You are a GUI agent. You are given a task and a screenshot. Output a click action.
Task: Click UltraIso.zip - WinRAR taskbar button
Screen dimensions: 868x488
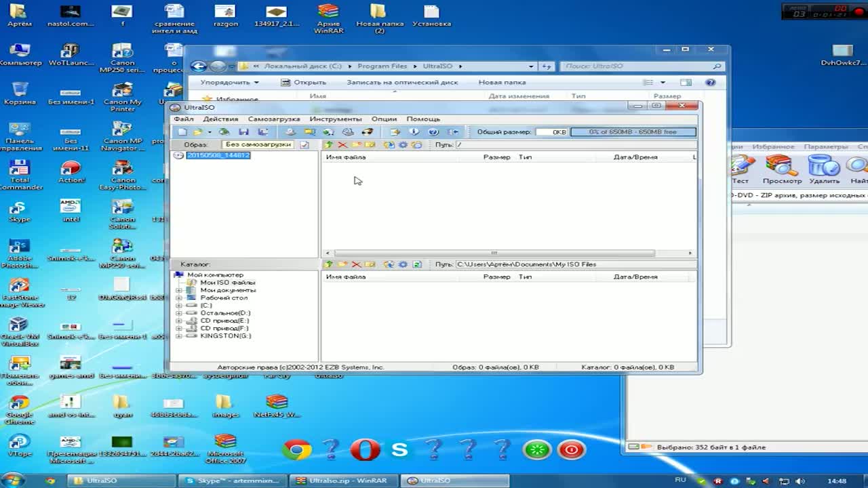[344, 481]
